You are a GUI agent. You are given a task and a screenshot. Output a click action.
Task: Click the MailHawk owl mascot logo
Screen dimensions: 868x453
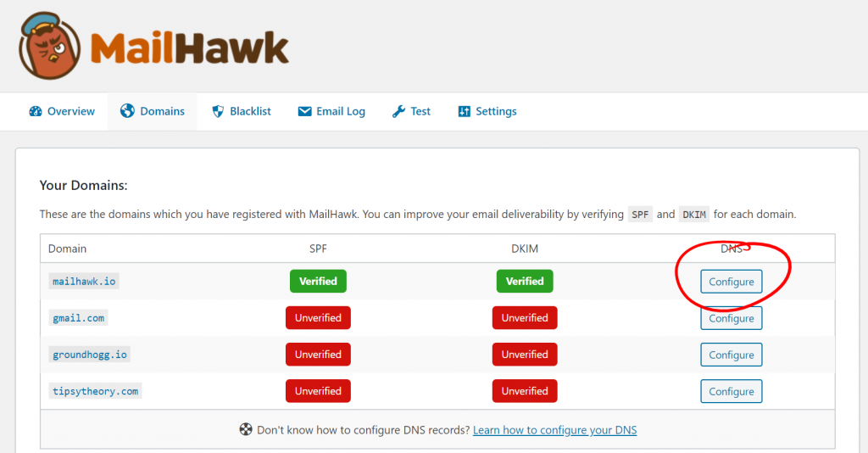click(49, 46)
